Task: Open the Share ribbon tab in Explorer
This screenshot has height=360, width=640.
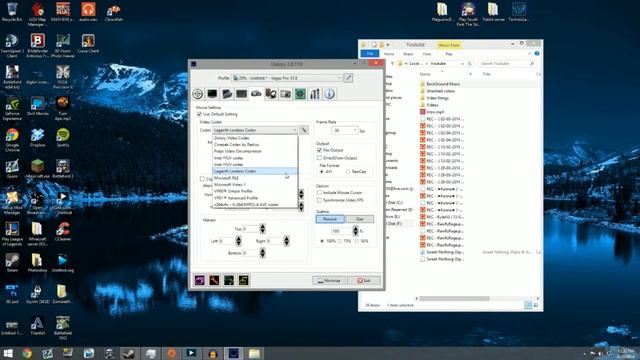Action: [408, 54]
